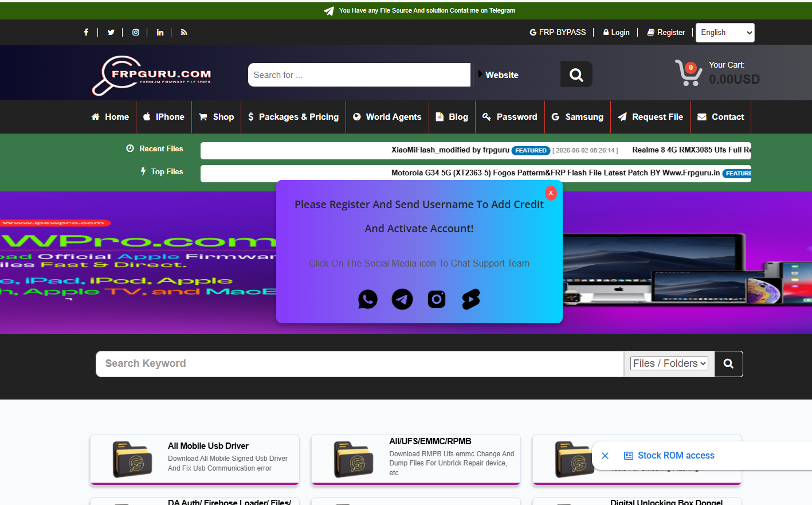Click the Telegram contact announcement text
812x505 pixels.
[427, 11]
